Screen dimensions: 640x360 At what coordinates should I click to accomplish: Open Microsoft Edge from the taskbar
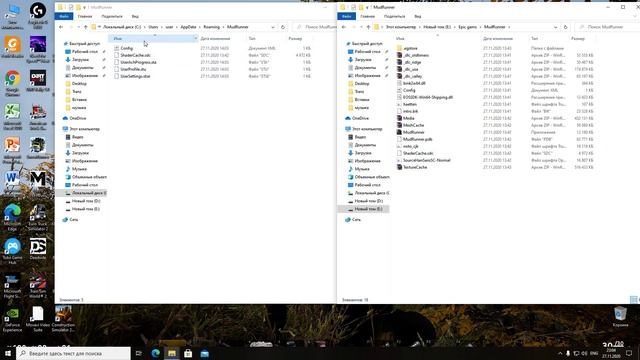point(156,353)
